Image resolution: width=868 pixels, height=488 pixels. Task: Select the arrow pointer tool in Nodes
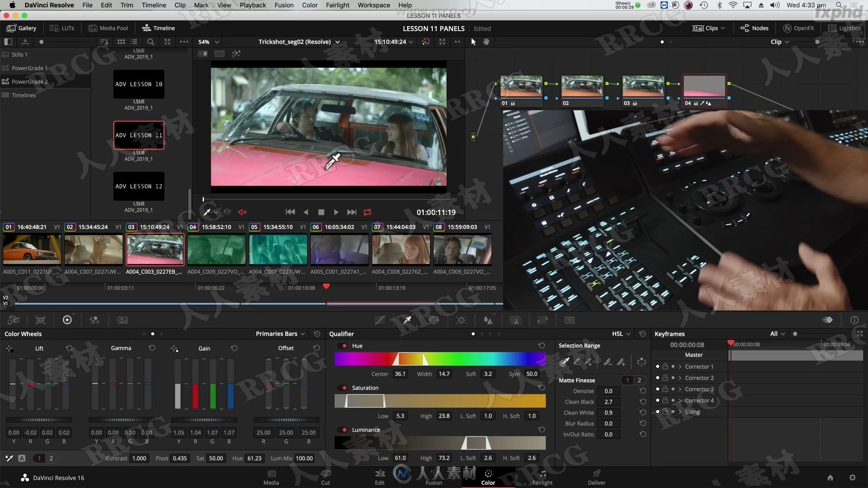pyautogui.click(x=473, y=42)
